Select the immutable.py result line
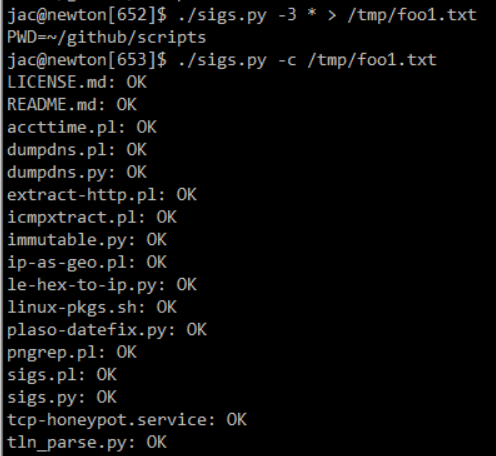The image size is (496, 456). (87, 240)
